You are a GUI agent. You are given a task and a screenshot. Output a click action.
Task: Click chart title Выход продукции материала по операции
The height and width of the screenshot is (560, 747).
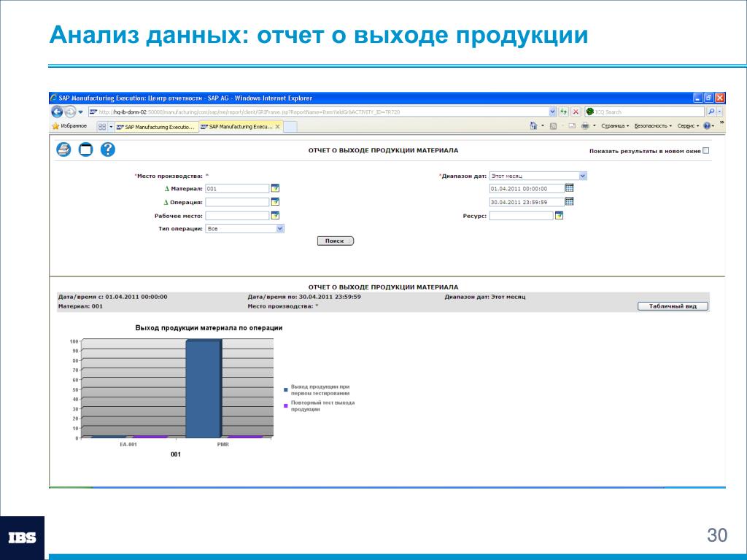209,328
